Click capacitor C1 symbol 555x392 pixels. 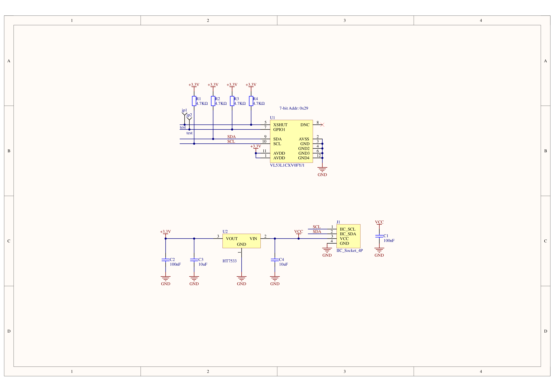click(x=379, y=236)
